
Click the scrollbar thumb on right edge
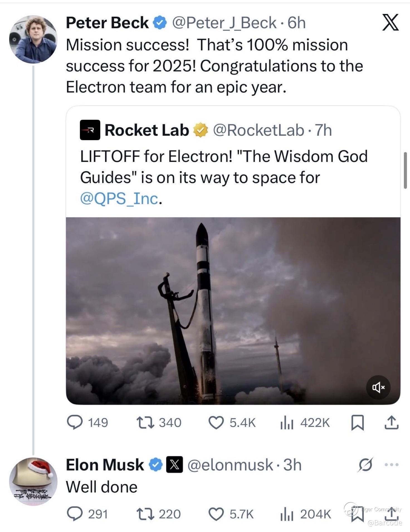coord(405,170)
